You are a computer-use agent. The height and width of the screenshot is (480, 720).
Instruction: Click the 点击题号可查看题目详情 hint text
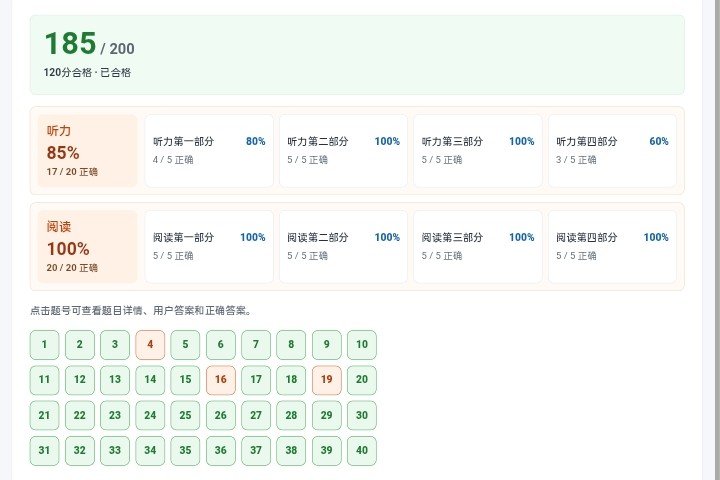click(141, 311)
